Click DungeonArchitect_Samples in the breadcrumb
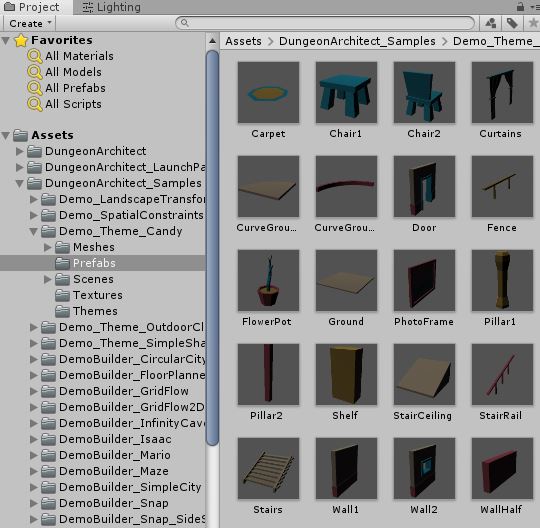 point(357,41)
